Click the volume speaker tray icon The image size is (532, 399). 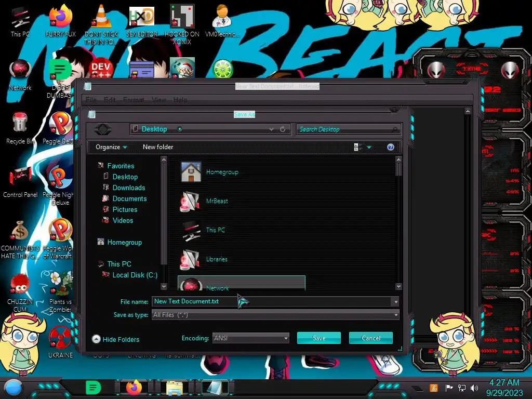[474, 388]
